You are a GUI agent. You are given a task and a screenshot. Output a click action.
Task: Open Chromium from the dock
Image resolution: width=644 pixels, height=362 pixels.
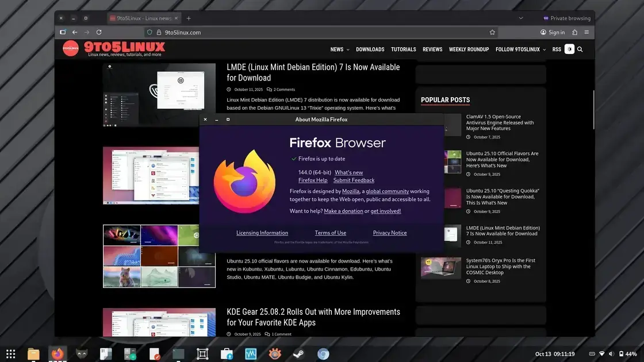click(x=323, y=354)
